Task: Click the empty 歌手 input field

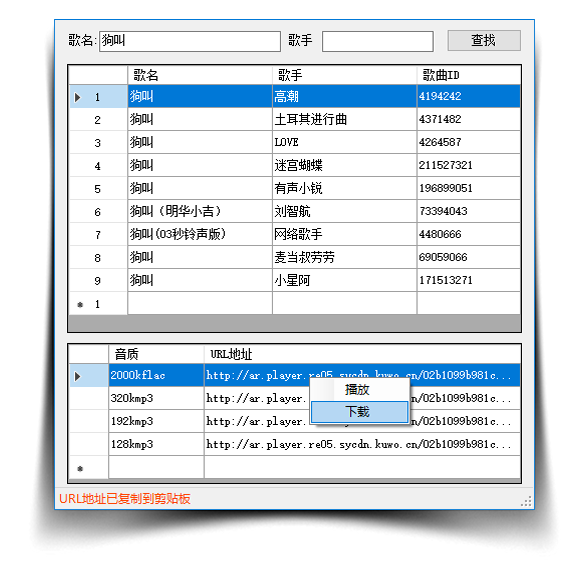Action: coord(377,41)
